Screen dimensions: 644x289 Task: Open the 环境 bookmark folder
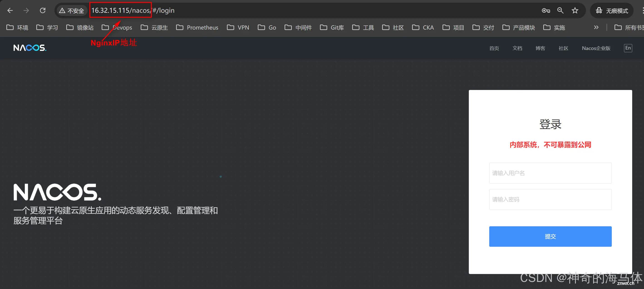[x=17, y=27]
